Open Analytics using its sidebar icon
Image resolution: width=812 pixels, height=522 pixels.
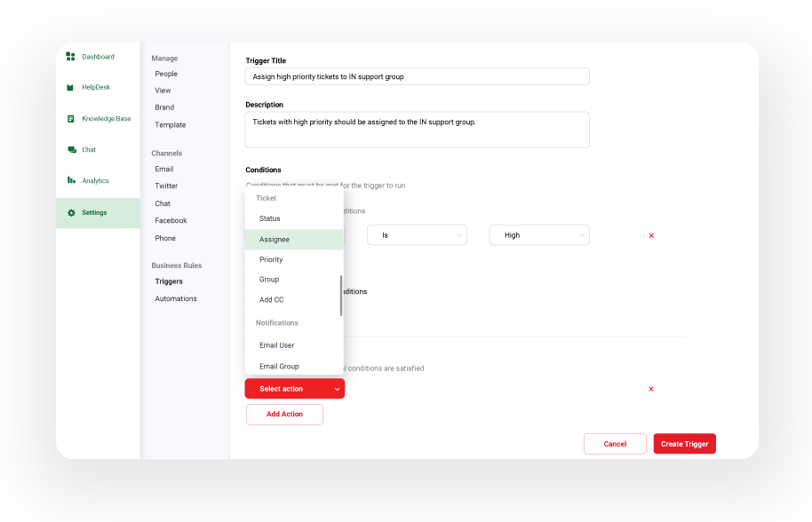(70, 180)
